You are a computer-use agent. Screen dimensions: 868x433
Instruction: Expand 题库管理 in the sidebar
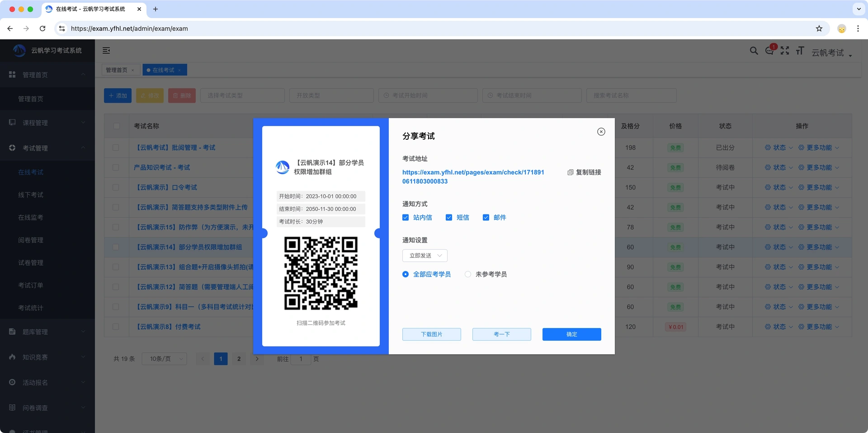(47, 332)
